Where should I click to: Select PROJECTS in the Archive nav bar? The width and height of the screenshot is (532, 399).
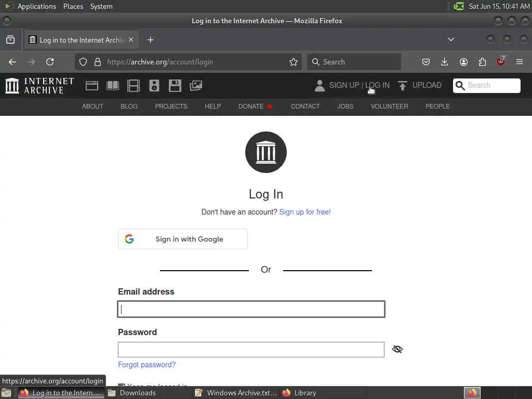click(171, 106)
